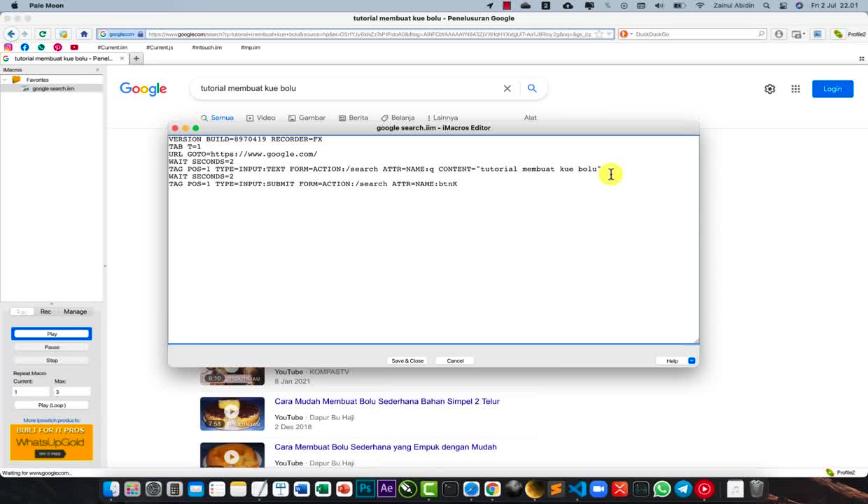Go back using the browser back arrow
The width and height of the screenshot is (868, 504).
10,34
